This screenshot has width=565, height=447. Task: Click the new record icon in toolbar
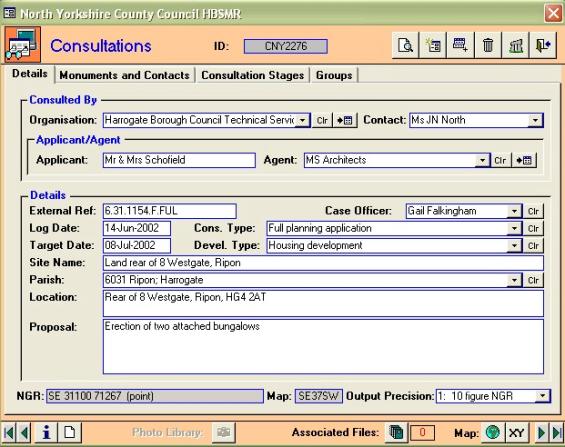(433, 45)
